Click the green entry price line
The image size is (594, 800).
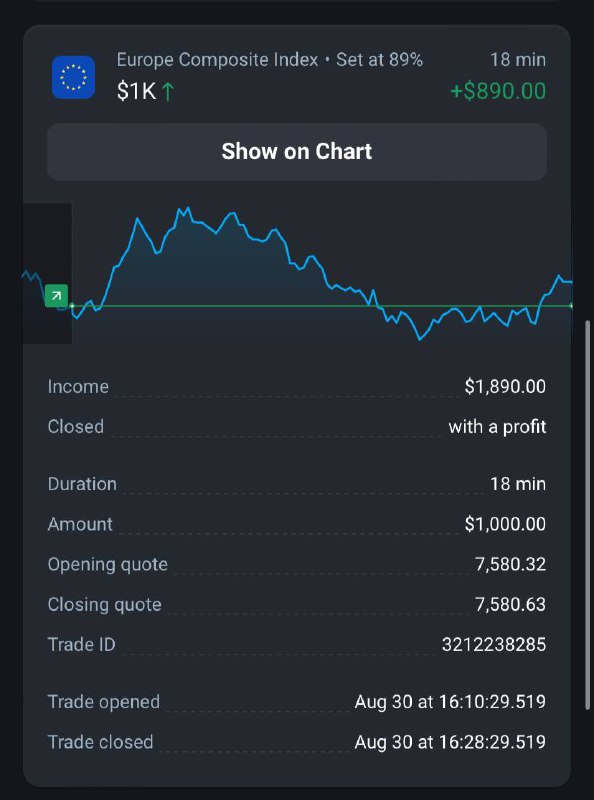tap(321, 306)
